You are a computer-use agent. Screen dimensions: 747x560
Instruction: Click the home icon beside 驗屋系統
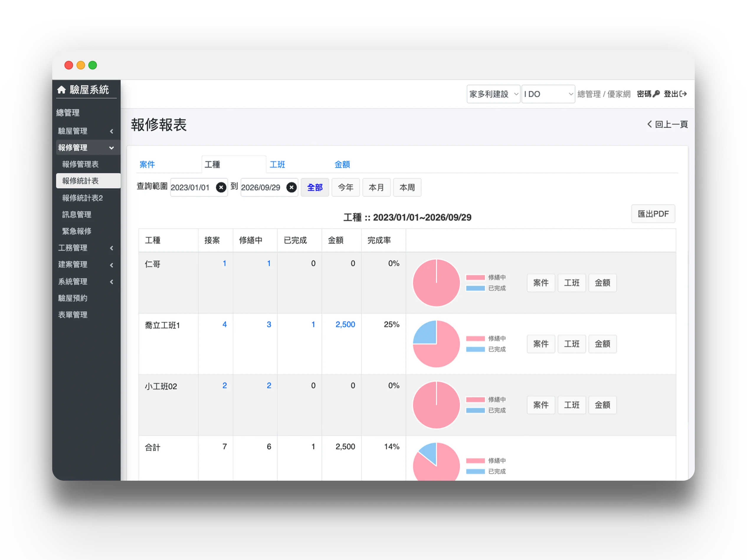(61, 89)
